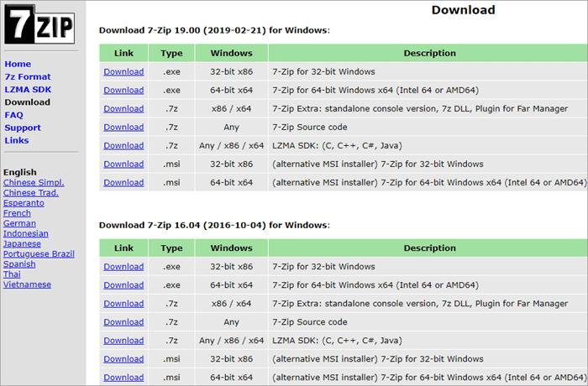Download 7-Zip 19.00 32-bit .exe
This screenshot has width=588, height=386.
pyautogui.click(x=123, y=72)
